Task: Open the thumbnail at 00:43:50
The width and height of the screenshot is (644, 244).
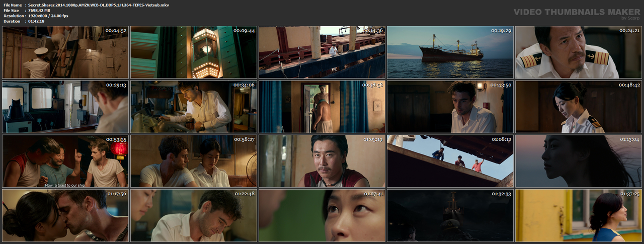Action: tap(450, 107)
